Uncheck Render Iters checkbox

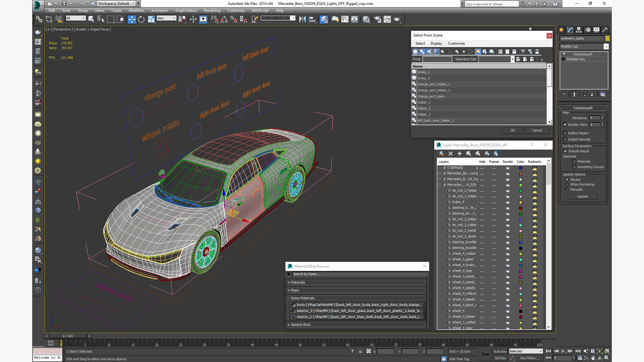[565, 125]
